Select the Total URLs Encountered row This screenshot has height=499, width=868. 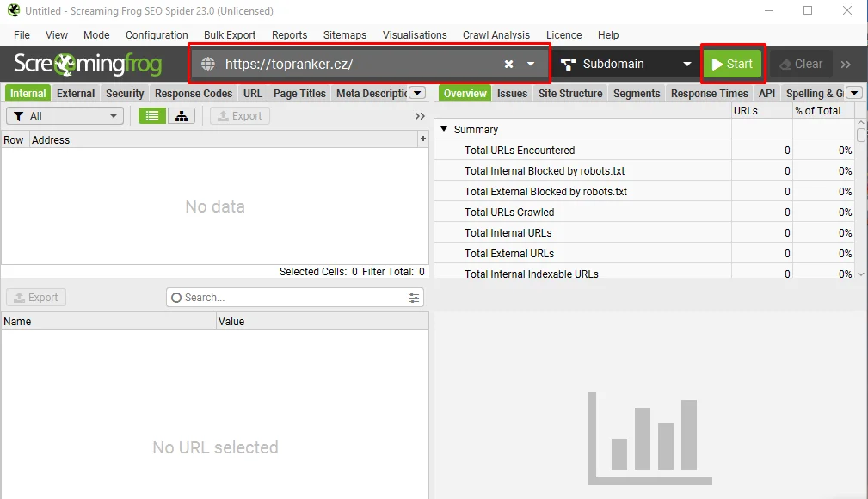pos(644,150)
